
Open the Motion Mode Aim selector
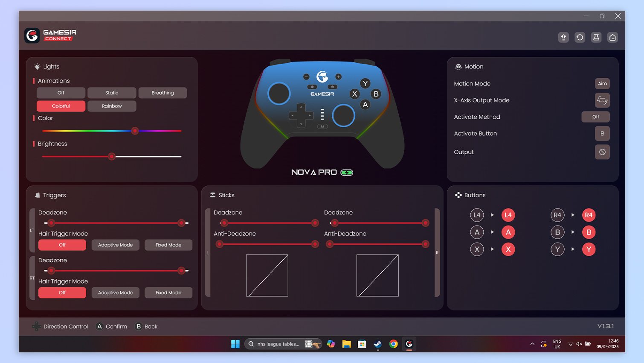point(602,84)
